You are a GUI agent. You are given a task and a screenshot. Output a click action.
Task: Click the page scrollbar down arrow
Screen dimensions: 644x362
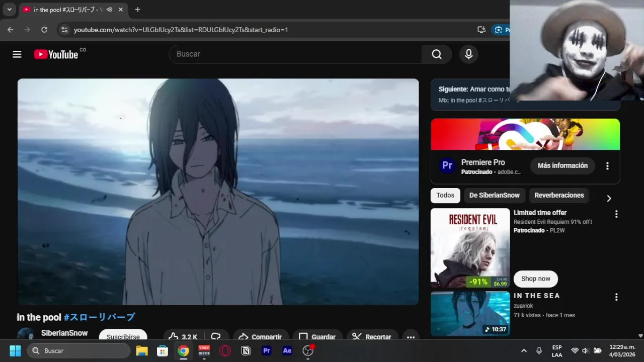coord(640,335)
